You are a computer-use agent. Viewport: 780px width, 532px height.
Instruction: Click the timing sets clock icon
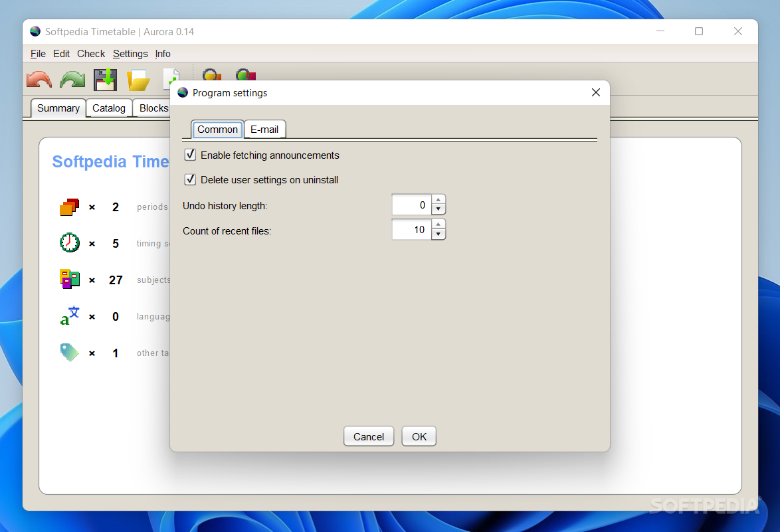[x=70, y=242]
